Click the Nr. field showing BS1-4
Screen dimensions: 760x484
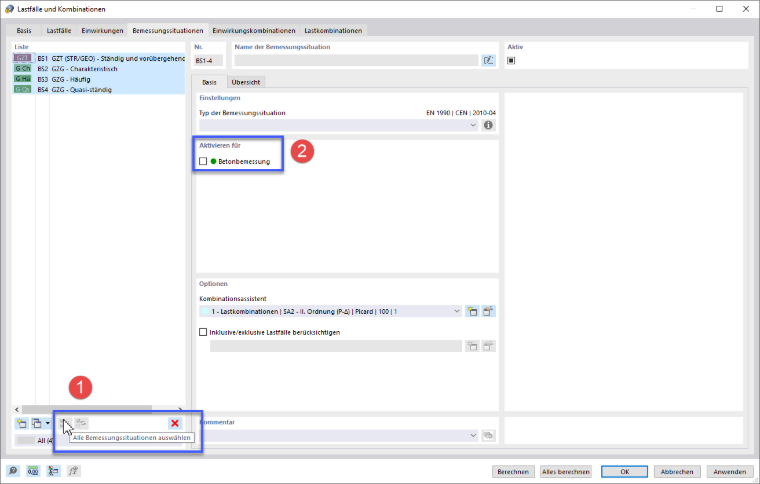[x=208, y=61]
